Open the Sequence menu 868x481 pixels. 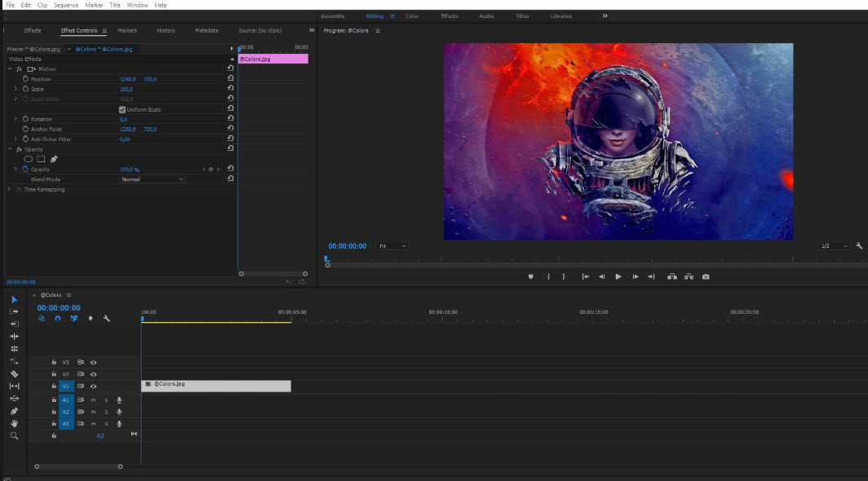click(x=66, y=5)
